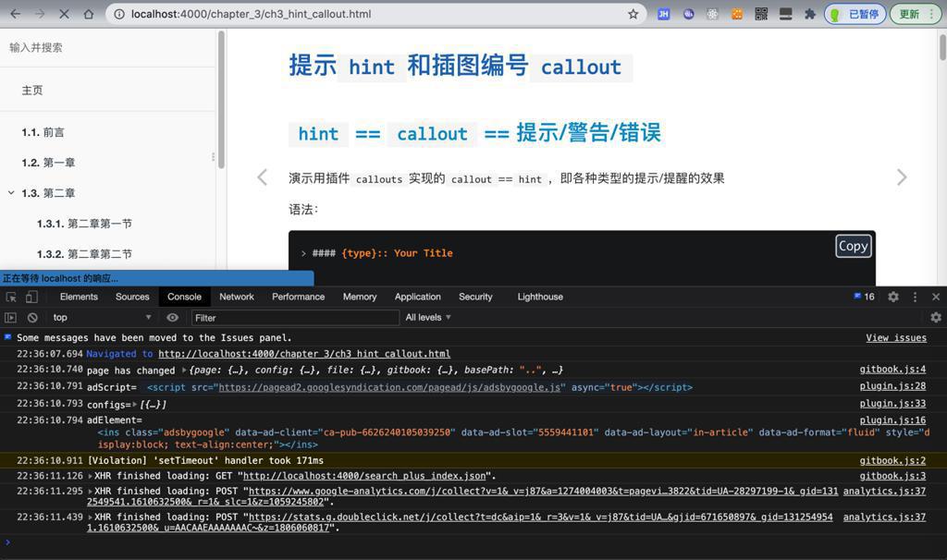This screenshot has height=560, width=947.
Task: Expand the doubleclick XHR entry
Action: (x=91, y=517)
